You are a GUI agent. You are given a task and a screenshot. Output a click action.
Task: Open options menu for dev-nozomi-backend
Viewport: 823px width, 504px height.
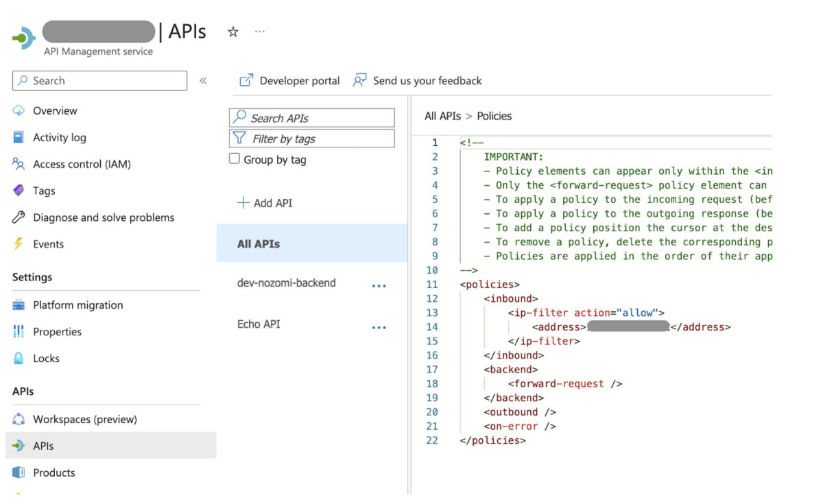click(379, 286)
